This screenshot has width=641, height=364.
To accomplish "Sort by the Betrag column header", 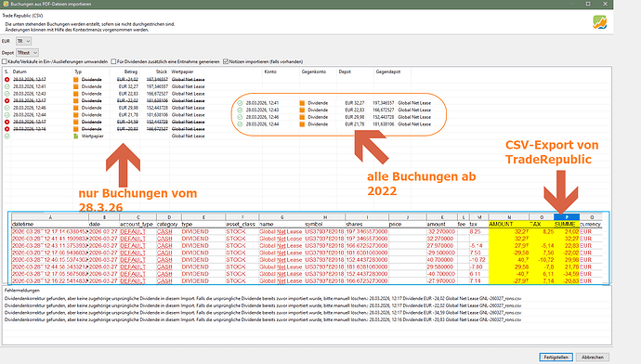I will click(x=131, y=71).
